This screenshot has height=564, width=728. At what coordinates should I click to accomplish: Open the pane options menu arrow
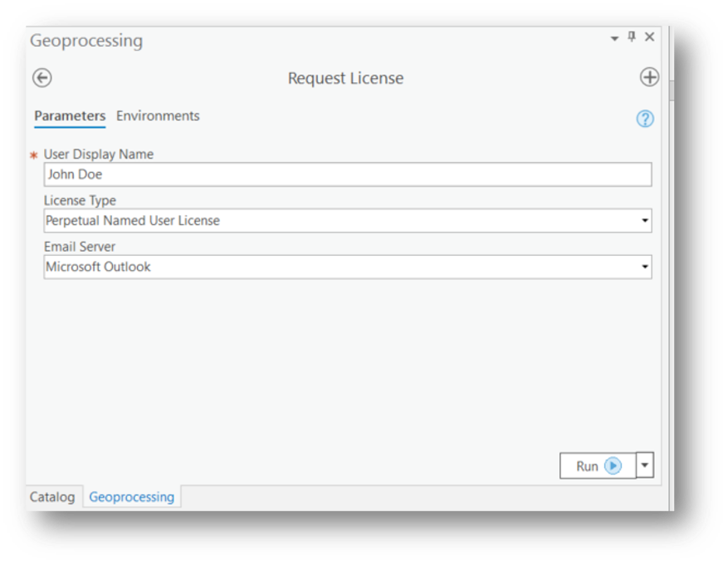pos(615,38)
